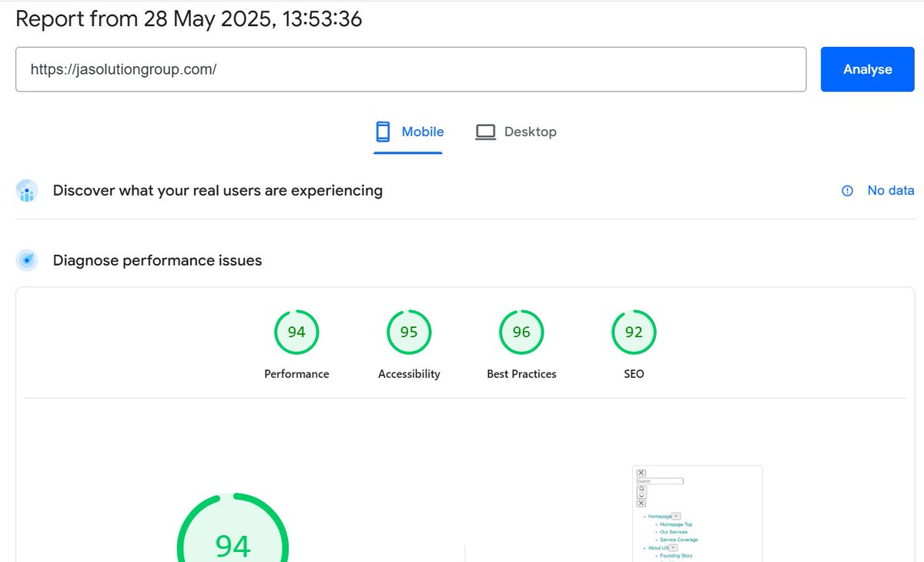This screenshot has height=562, width=924.
Task: Select the Accessibility score gauge showing 95
Action: (409, 333)
